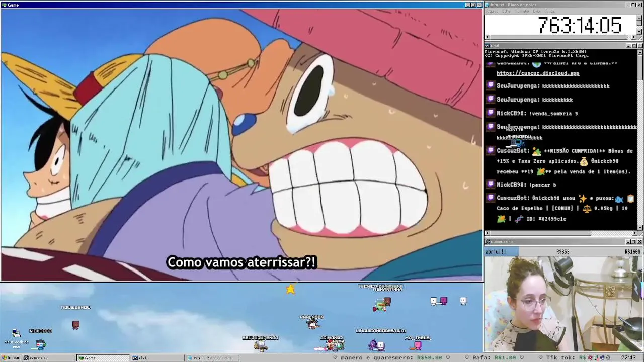The image size is (644, 362).
Task: Click the chat console title bar icon
Action: (x=488, y=46)
